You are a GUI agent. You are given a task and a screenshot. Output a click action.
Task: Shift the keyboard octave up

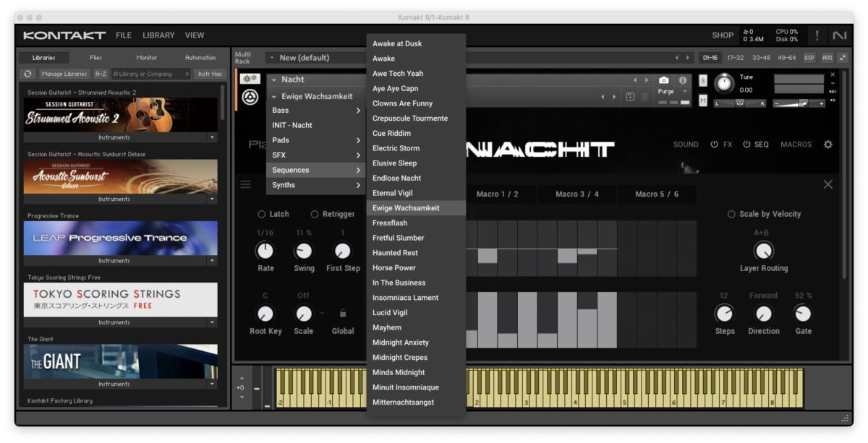click(242, 378)
